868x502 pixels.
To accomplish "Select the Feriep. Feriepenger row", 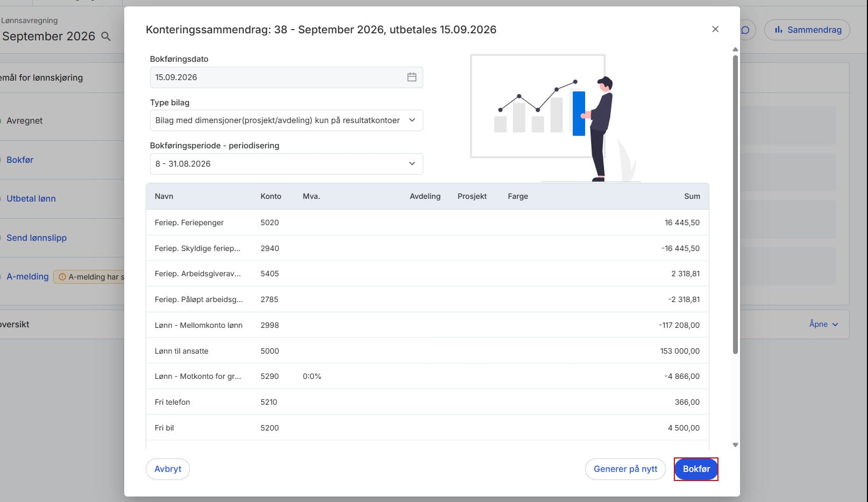I will click(428, 223).
